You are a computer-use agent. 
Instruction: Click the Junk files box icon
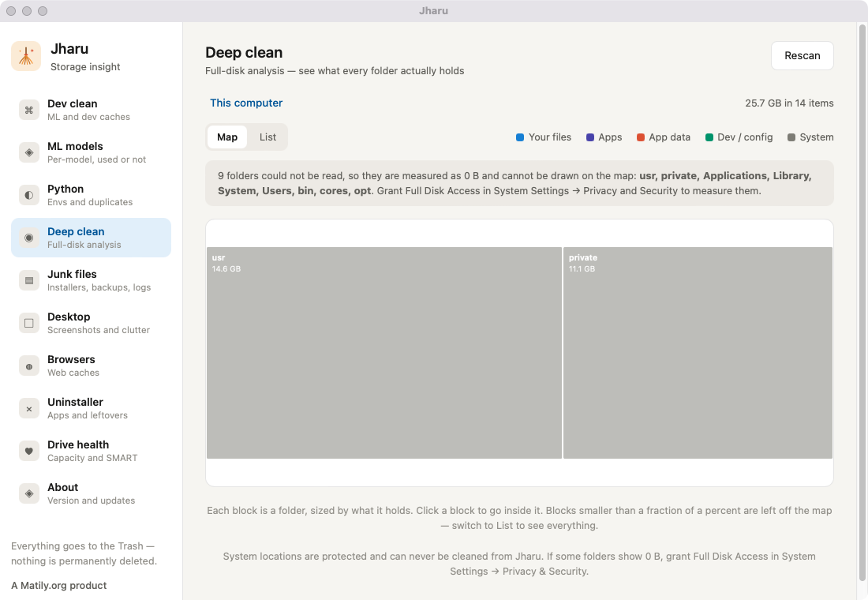28,280
